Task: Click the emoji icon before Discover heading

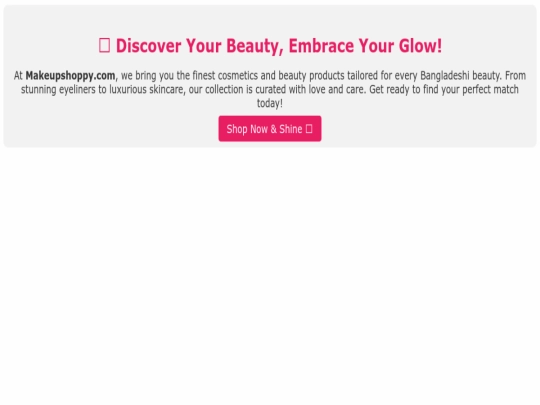Action: pos(104,45)
